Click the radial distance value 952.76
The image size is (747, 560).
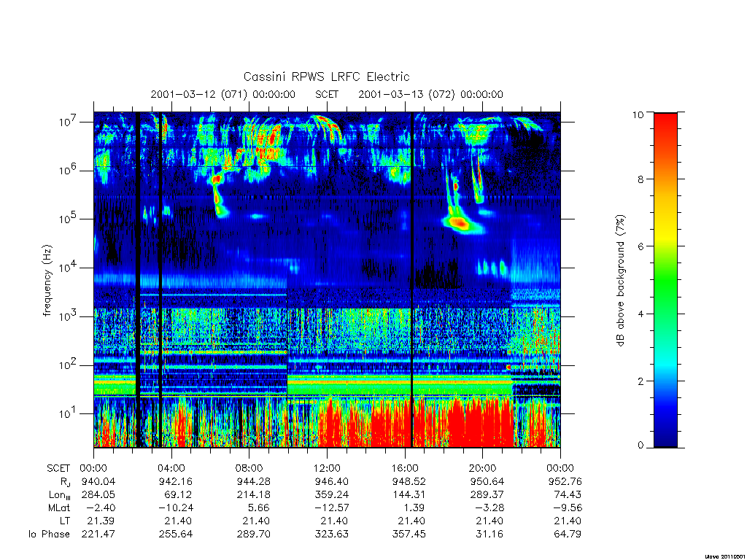[565, 481]
